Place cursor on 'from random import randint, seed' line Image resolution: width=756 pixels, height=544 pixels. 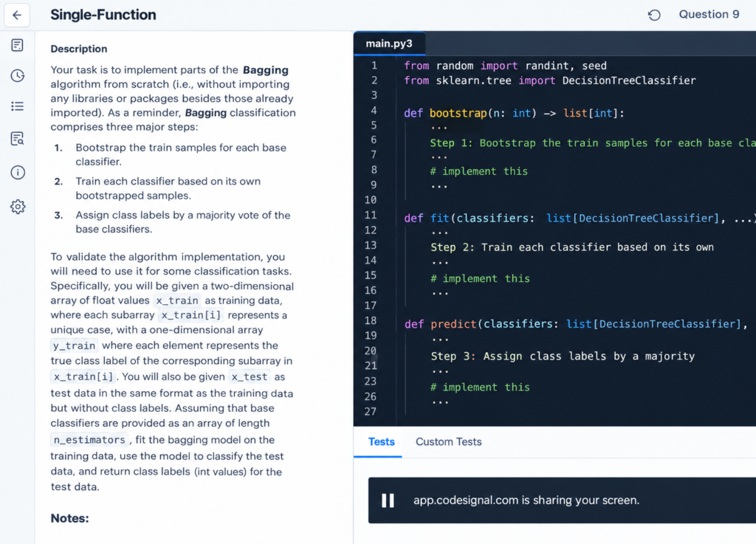pyautogui.click(x=505, y=66)
